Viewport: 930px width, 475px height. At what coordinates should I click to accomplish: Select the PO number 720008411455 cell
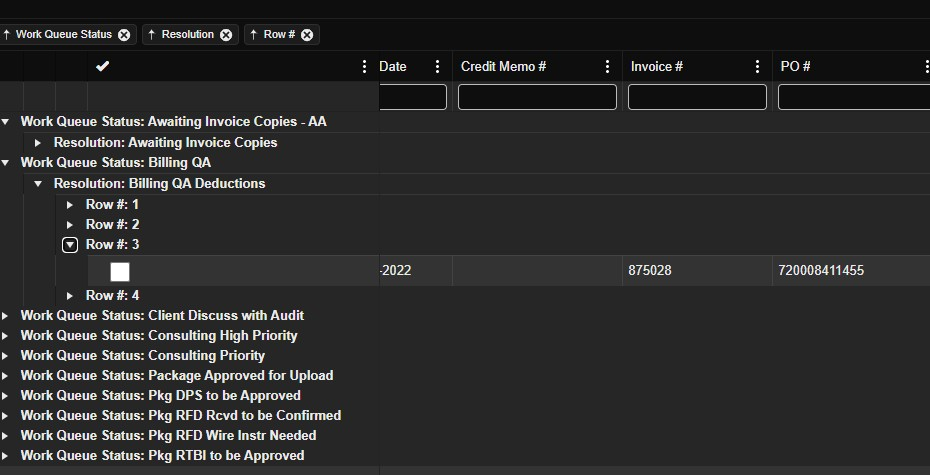coord(822,271)
